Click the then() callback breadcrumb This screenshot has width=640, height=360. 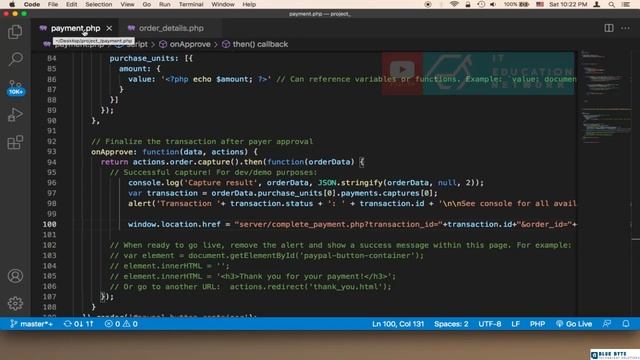[255, 44]
